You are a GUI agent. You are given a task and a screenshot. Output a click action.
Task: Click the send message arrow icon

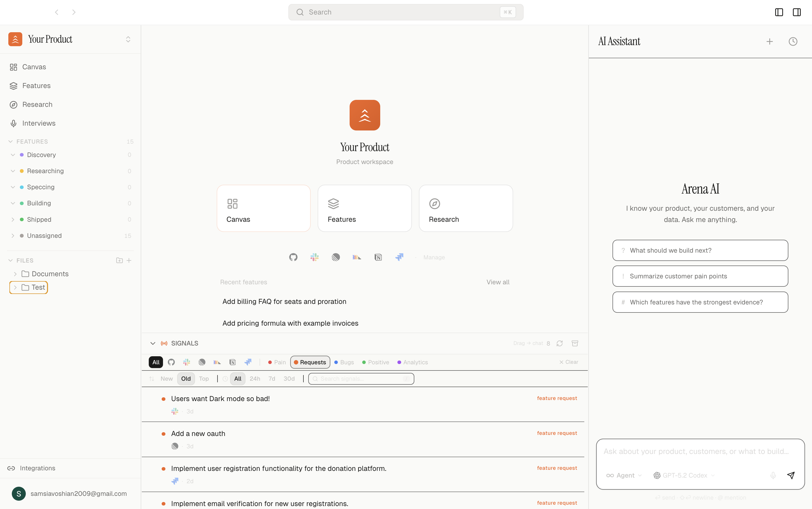pyautogui.click(x=791, y=475)
